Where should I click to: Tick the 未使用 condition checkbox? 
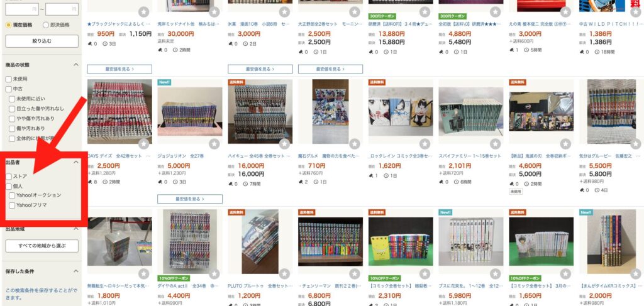pos(9,79)
